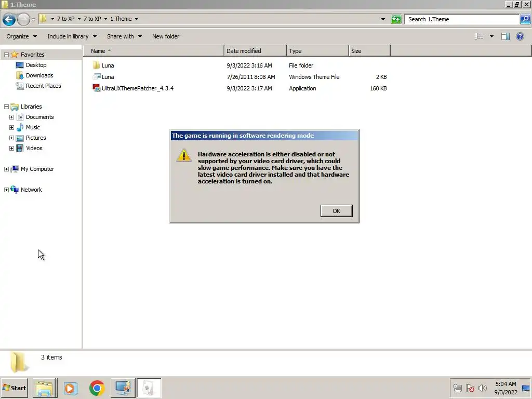Click the volume speaker tray icon
This screenshot has width=532, height=399.
pos(482,388)
